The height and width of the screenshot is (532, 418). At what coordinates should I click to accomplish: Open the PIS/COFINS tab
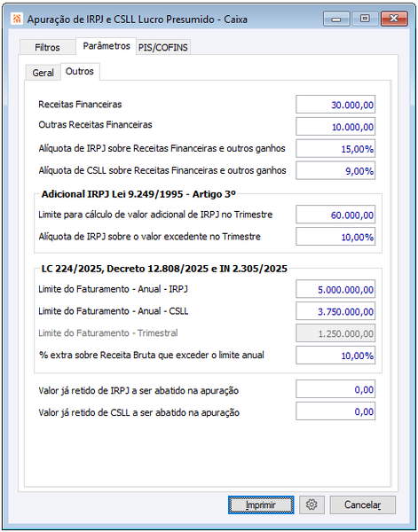click(x=163, y=47)
